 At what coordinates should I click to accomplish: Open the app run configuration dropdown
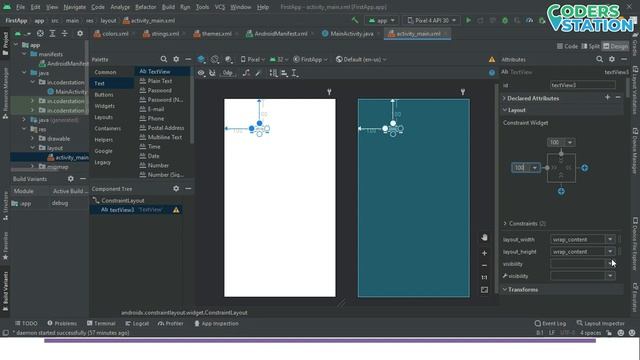click(x=382, y=20)
